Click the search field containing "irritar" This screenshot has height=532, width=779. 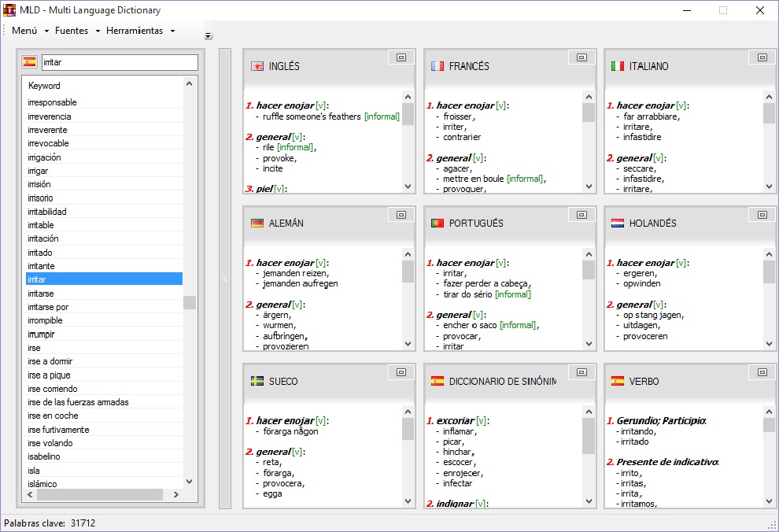119,62
